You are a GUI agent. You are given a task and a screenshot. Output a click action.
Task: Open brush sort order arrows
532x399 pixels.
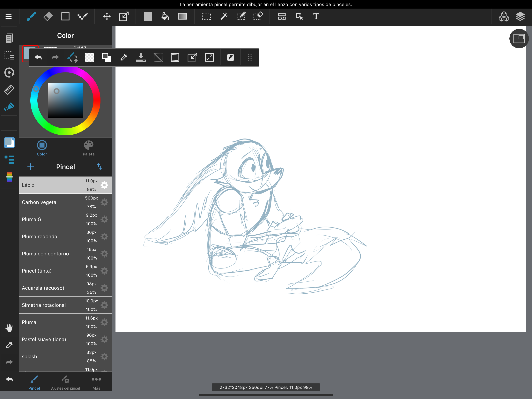[x=100, y=167]
